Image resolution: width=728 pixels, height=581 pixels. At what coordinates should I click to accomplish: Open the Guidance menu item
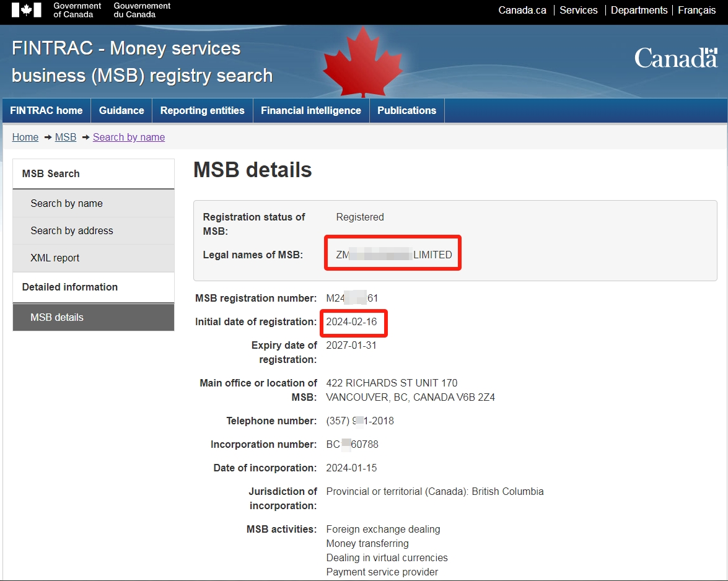[x=121, y=110]
